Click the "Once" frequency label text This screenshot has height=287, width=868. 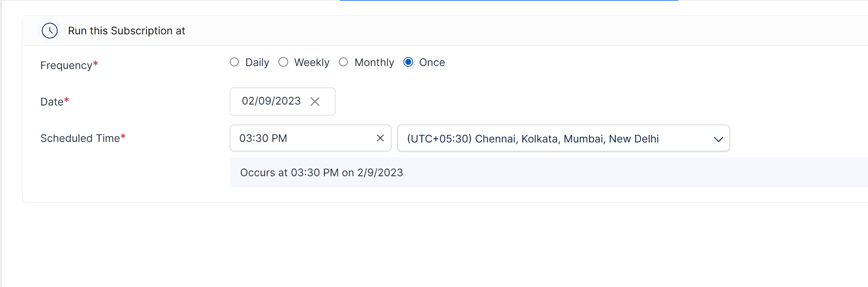coord(432,63)
